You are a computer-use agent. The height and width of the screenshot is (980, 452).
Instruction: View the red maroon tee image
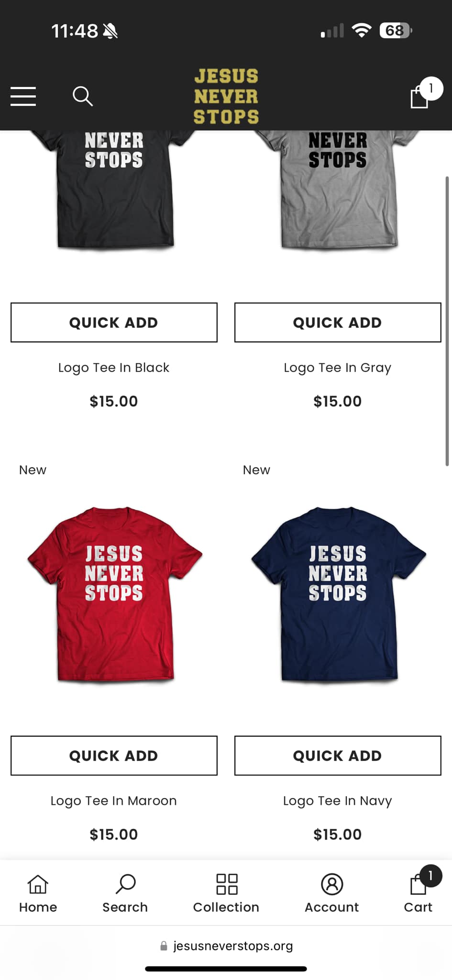(115, 594)
